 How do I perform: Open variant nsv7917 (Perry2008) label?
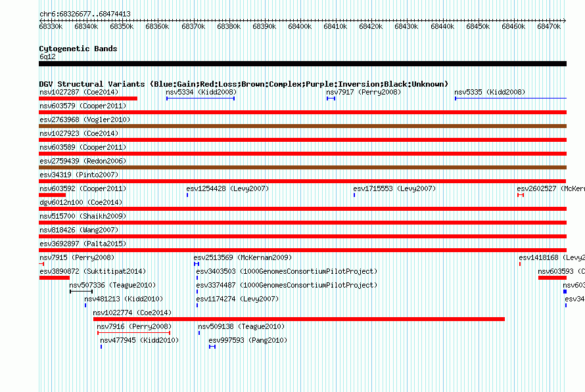[x=363, y=92]
